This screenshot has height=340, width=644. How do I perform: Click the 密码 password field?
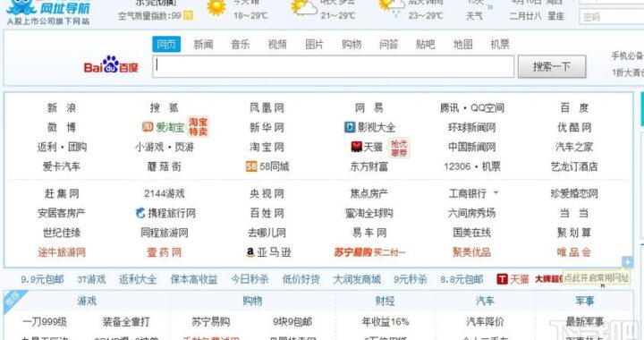pyautogui.click(x=612, y=17)
